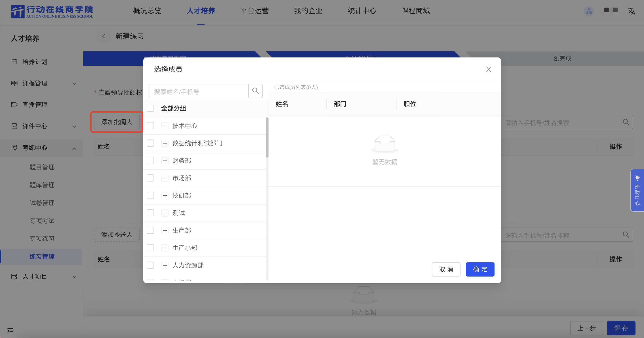Focus 请输入手机号/姓名搜索 field next to 添加批阅人
Screen dimensions: 644x338
(x=560, y=122)
